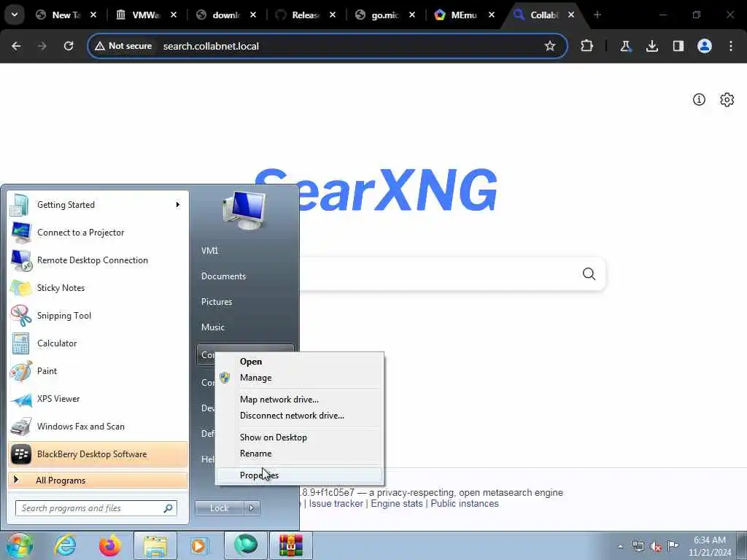Switch to the go.mic browser tab

pyautogui.click(x=385, y=15)
